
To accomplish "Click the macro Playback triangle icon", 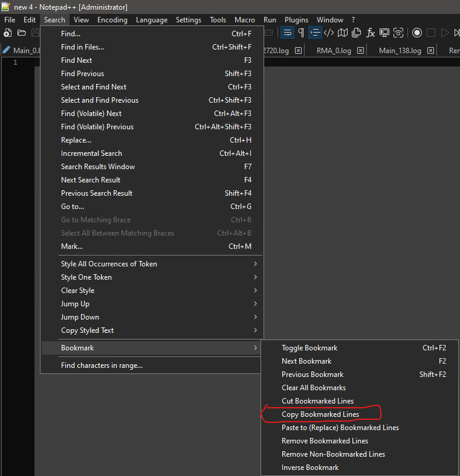I will pos(444,33).
